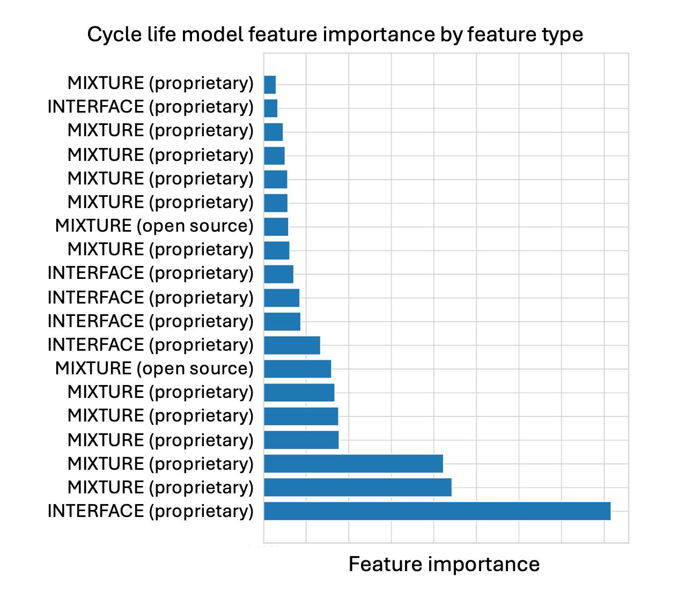Click the longer MIXTURE (open source) bar

point(298,369)
